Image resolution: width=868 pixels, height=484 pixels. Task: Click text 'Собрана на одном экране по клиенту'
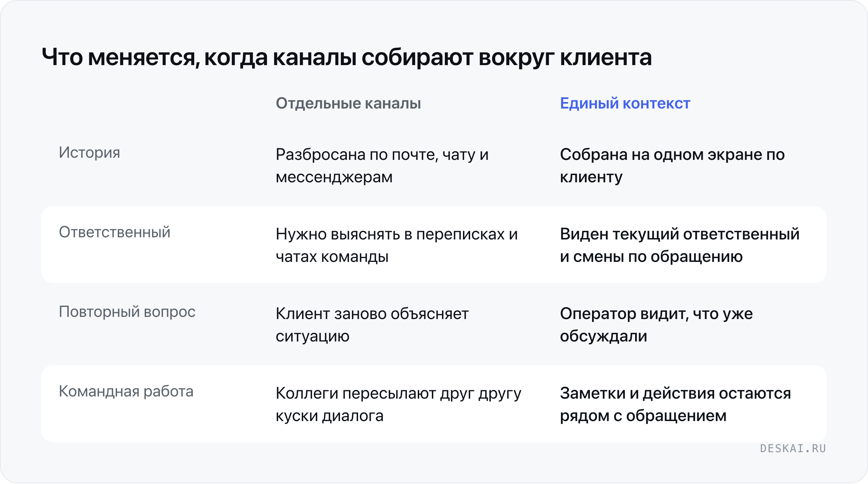[672, 166]
